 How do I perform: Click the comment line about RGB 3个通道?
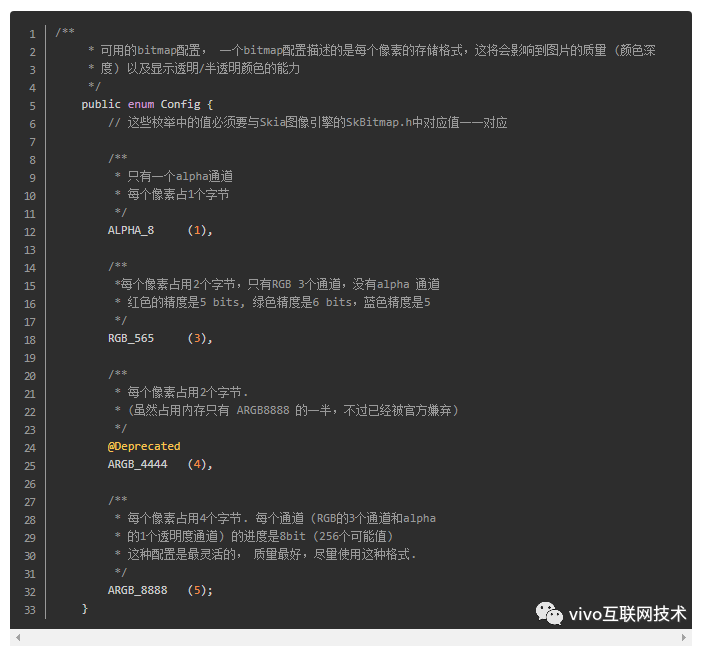(x=277, y=284)
